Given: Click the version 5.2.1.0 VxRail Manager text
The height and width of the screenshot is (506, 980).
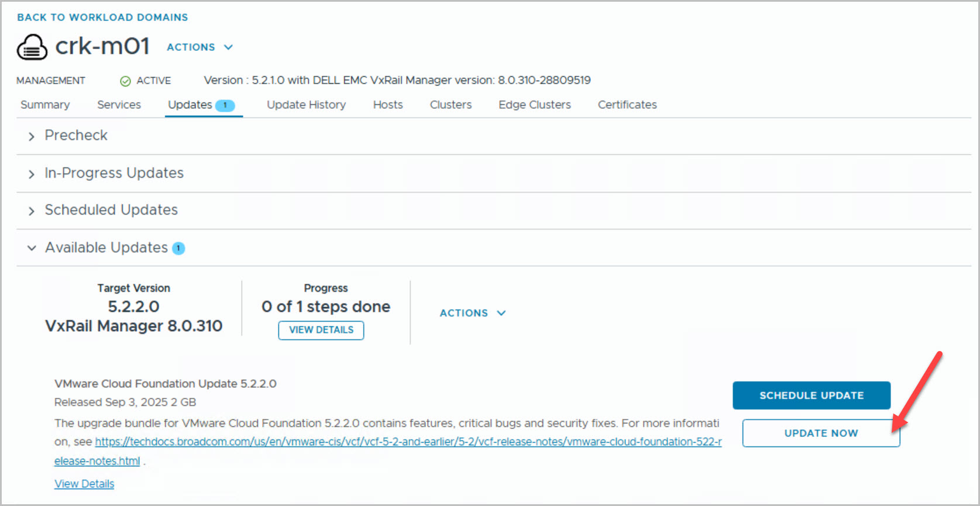Looking at the screenshot, I should pos(397,80).
